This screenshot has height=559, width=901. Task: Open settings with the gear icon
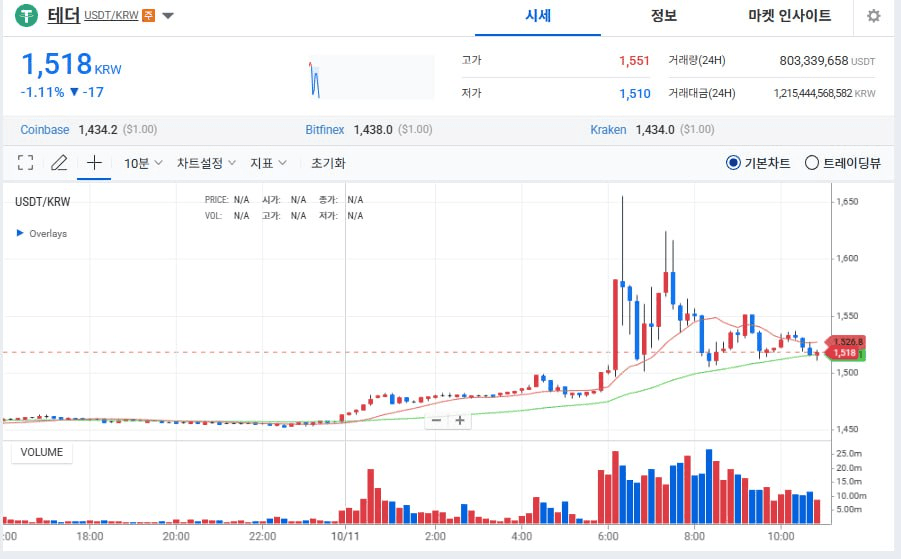873,16
